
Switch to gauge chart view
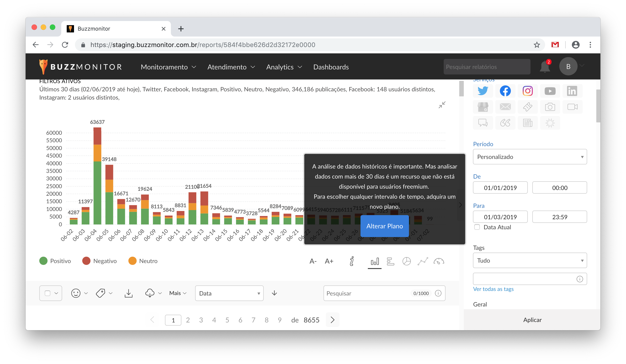pyautogui.click(x=439, y=261)
